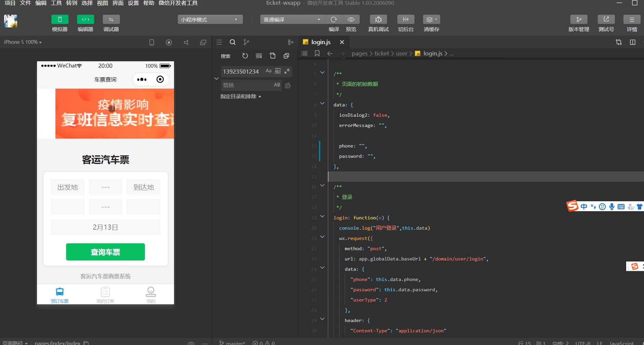Open the 小程序模式 mode dropdown

tap(210, 20)
